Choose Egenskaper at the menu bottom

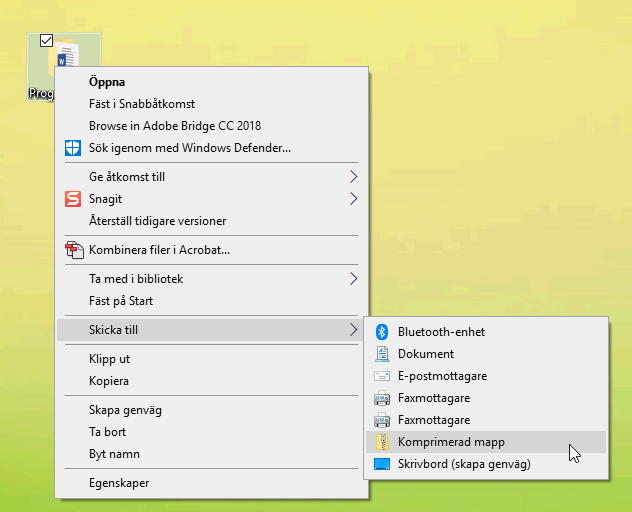point(119,483)
